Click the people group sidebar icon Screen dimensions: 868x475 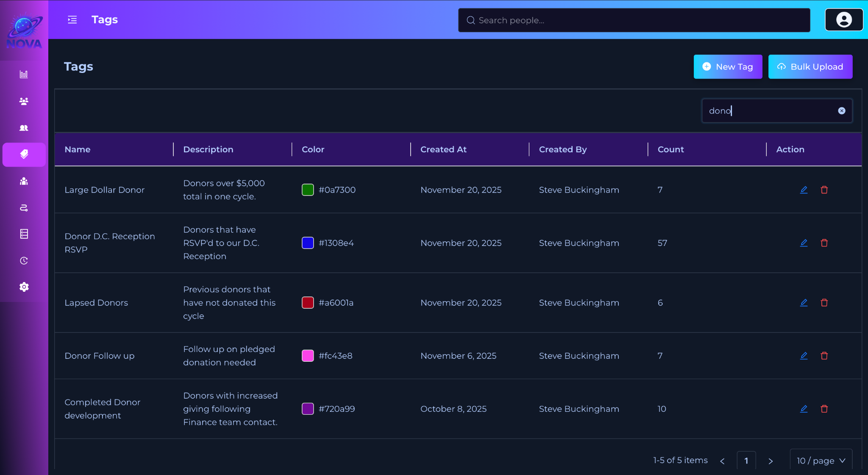tap(24, 101)
